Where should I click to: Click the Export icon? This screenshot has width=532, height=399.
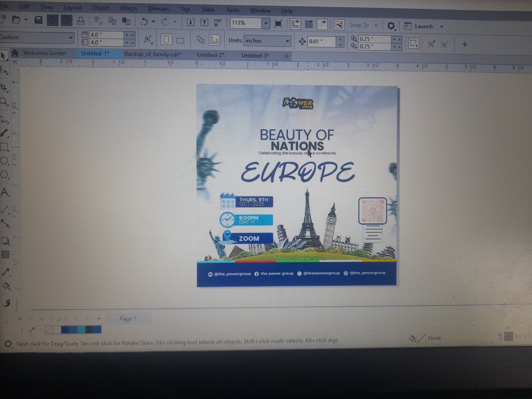click(x=204, y=22)
